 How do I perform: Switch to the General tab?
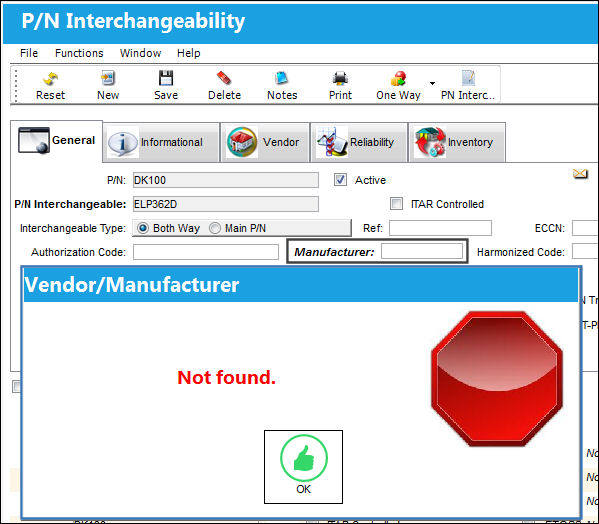click(57, 141)
